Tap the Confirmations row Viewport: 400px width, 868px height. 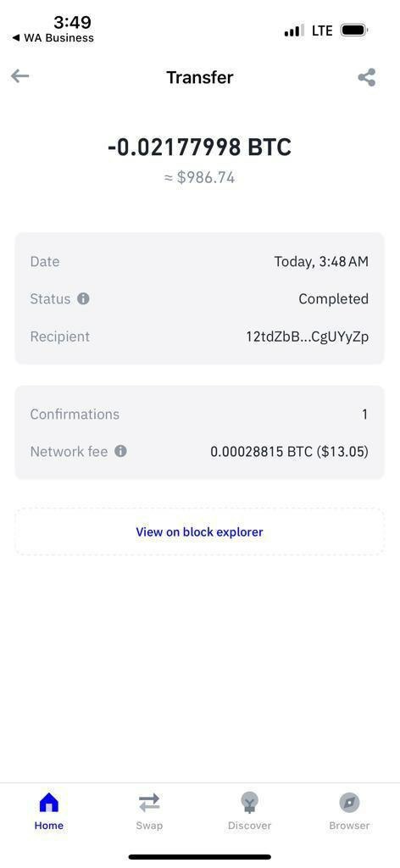[x=199, y=414]
